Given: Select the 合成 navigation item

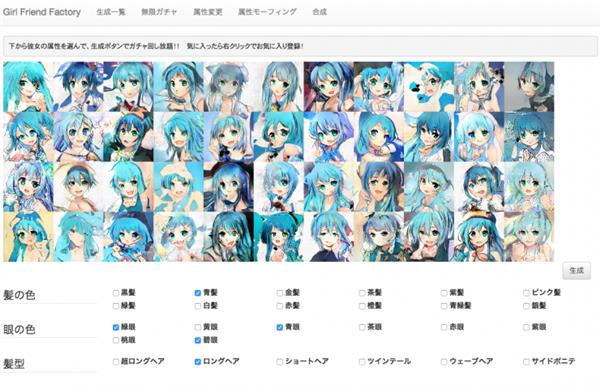Looking at the screenshot, I should click(x=320, y=12).
